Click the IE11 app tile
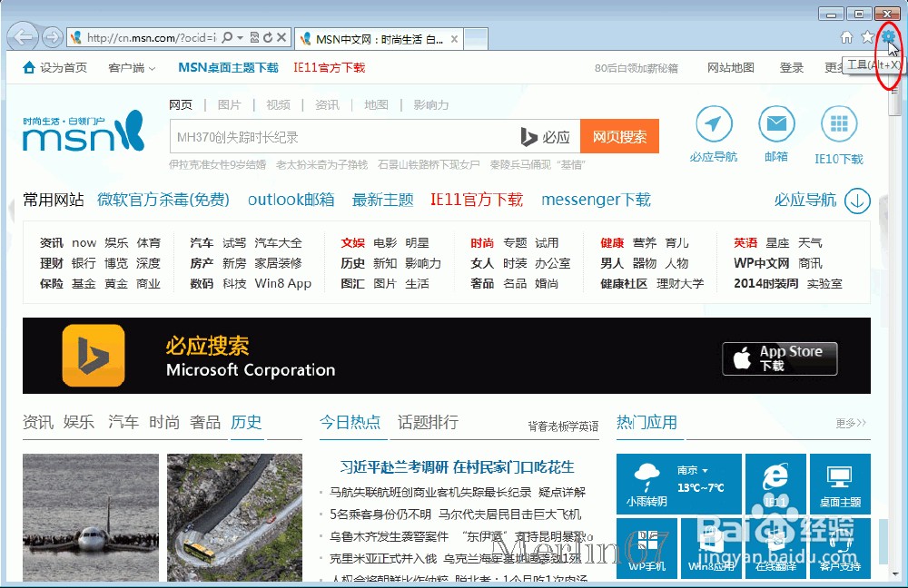 click(775, 484)
